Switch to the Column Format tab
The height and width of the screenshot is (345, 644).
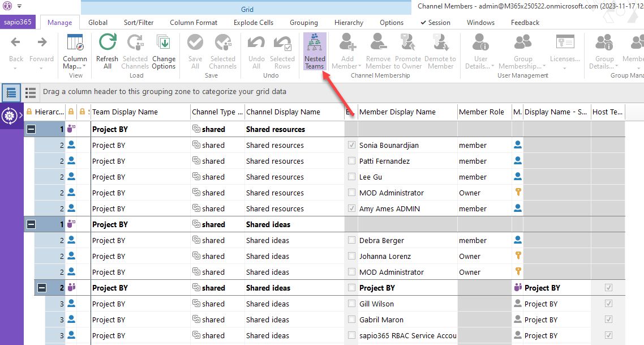coord(194,23)
